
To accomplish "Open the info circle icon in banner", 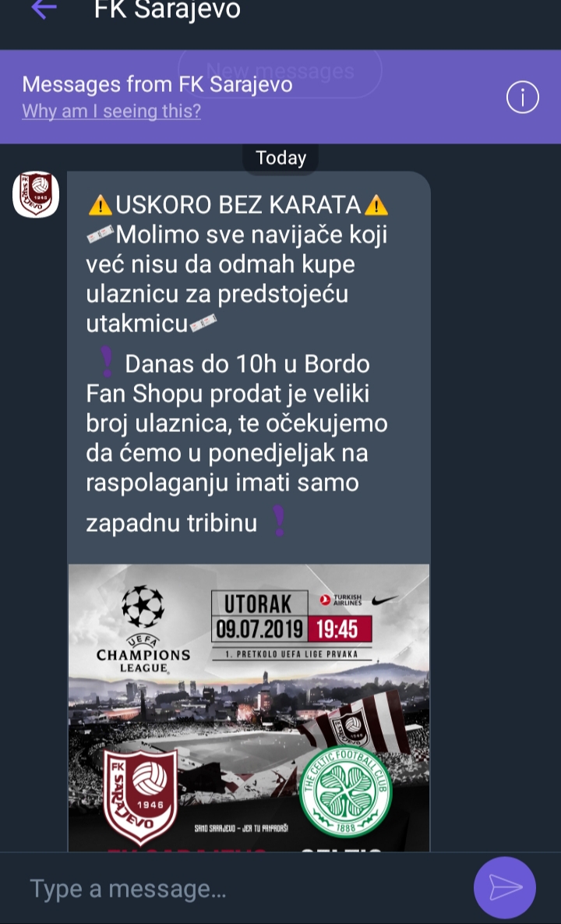I will (522, 97).
